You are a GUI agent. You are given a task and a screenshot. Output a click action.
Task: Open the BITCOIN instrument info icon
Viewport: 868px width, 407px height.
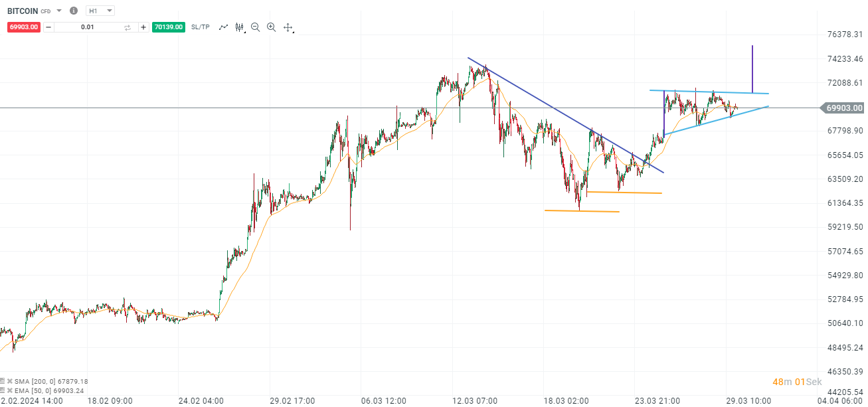73,11
